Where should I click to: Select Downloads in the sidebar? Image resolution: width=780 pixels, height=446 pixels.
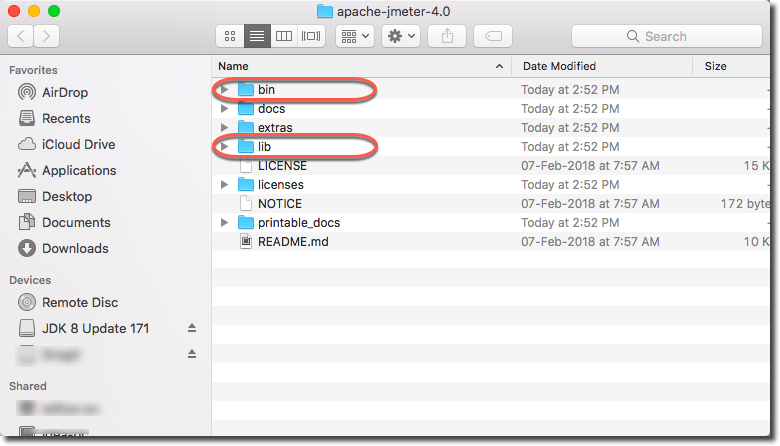point(75,248)
